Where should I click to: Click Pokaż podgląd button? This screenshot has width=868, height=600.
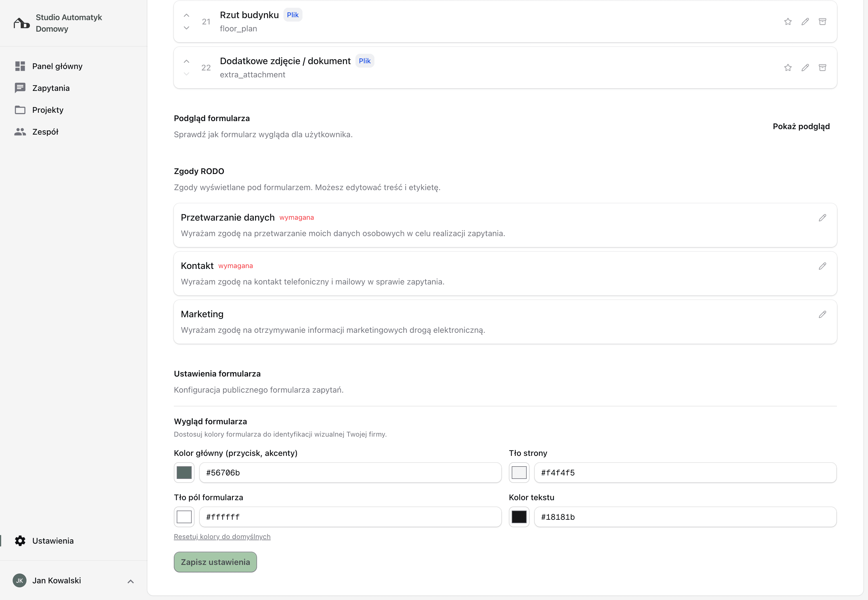click(x=801, y=126)
